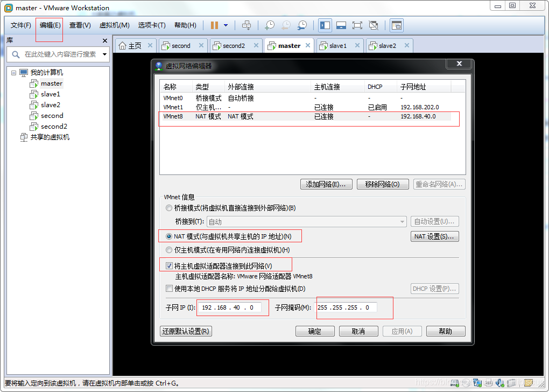549x392 pixels.
Task: Select the NAT 模式 radio button
Action: click(x=169, y=236)
